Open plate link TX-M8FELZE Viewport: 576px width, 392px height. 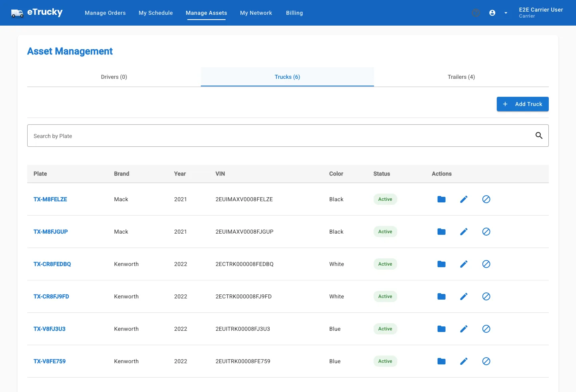click(x=50, y=199)
